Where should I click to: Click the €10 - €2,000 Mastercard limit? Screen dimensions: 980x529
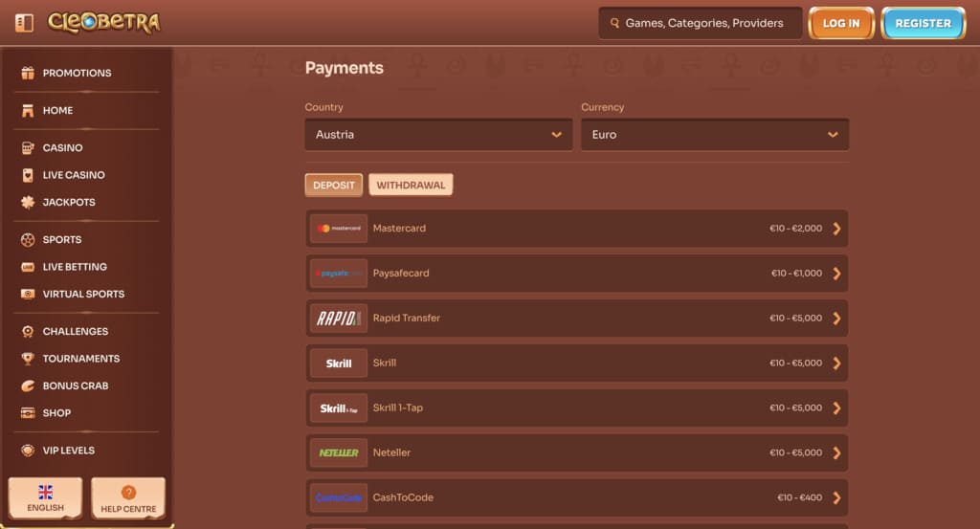[x=796, y=229]
